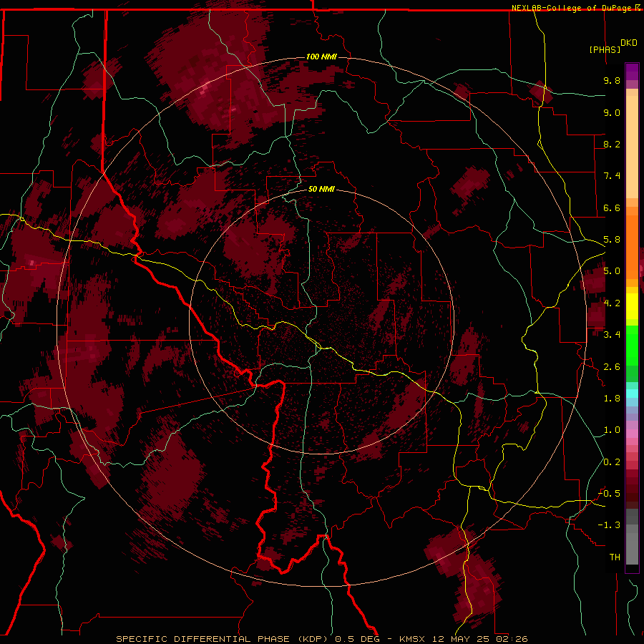The width and height of the screenshot is (644, 644).
Task: Click the 3.4 scale label
Action: point(612,335)
